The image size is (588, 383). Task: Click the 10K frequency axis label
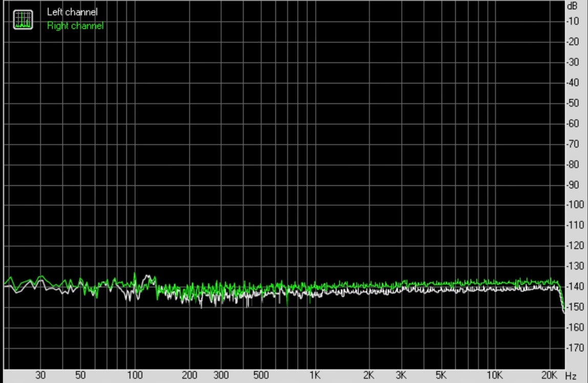tap(494, 376)
